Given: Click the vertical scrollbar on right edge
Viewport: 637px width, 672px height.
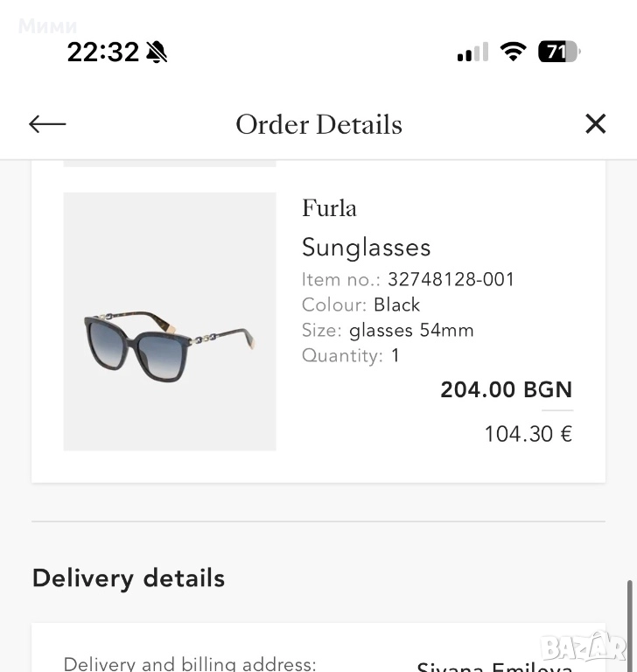Looking at the screenshot, I should pyautogui.click(x=629, y=621).
